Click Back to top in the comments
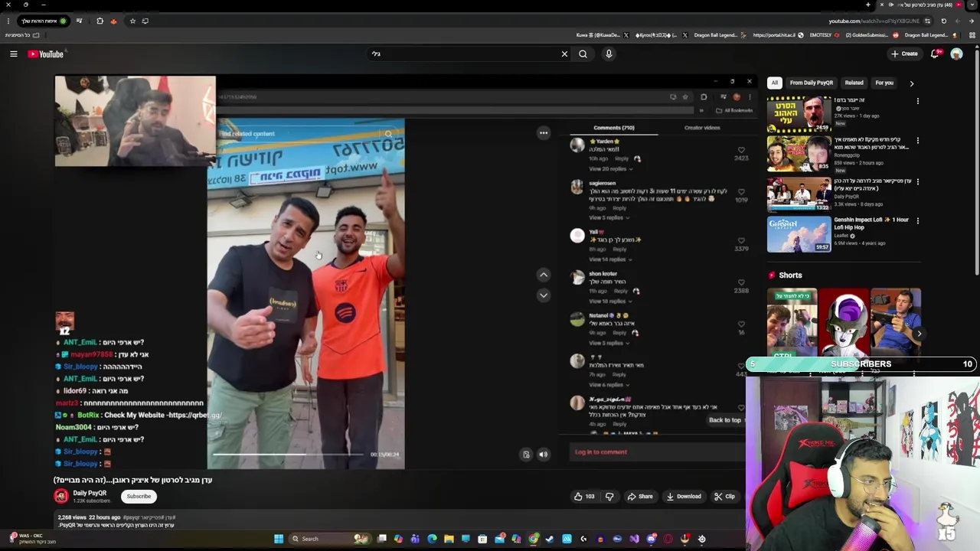The width and height of the screenshot is (980, 551). point(725,420)
